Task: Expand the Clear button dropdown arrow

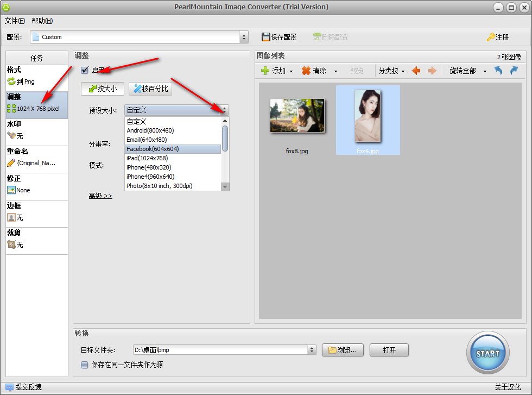Action: (x=335, y=71)
